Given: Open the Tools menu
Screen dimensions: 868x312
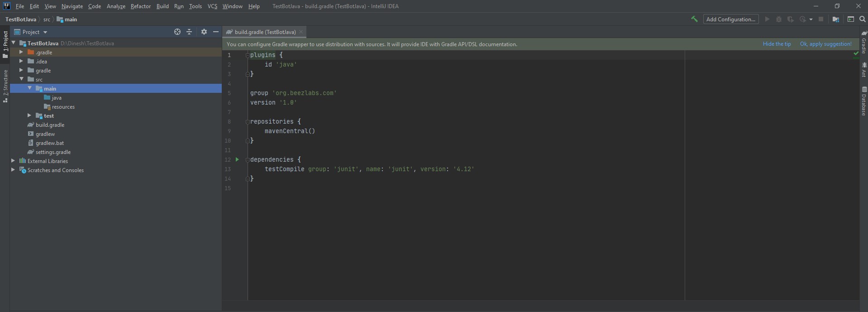Looking at the screenshot, I should click(195, 6).
